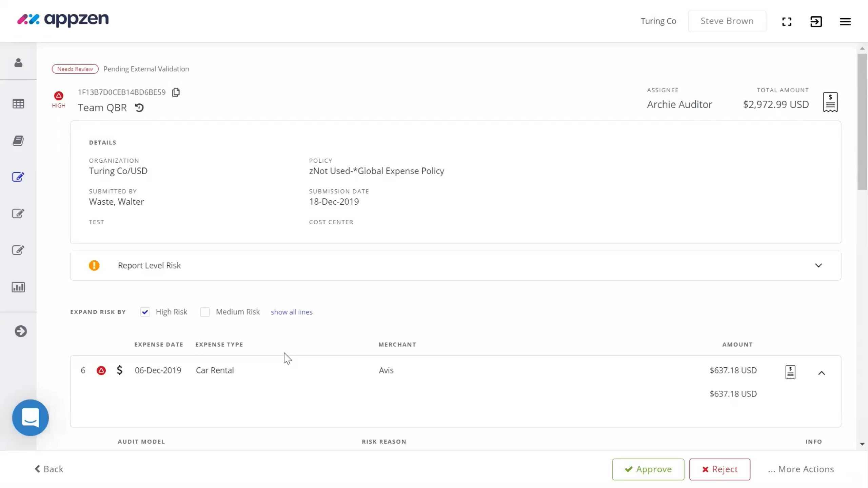The height and width of the screenshot is (488, 868).
Task: Collapse the Car Rental expense line details
Action: (821, 373)
